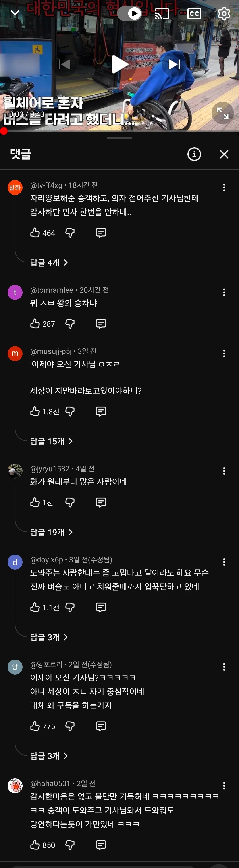Reply to the comment by @doy-x6p
The height and width of the screenshot is (868, 239).
(101, 607)
